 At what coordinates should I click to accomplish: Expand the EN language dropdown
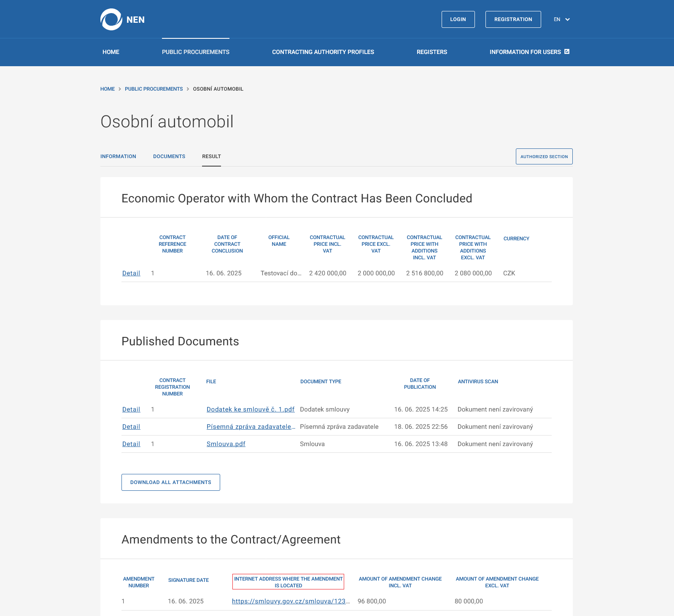click(x=562, y=19)
